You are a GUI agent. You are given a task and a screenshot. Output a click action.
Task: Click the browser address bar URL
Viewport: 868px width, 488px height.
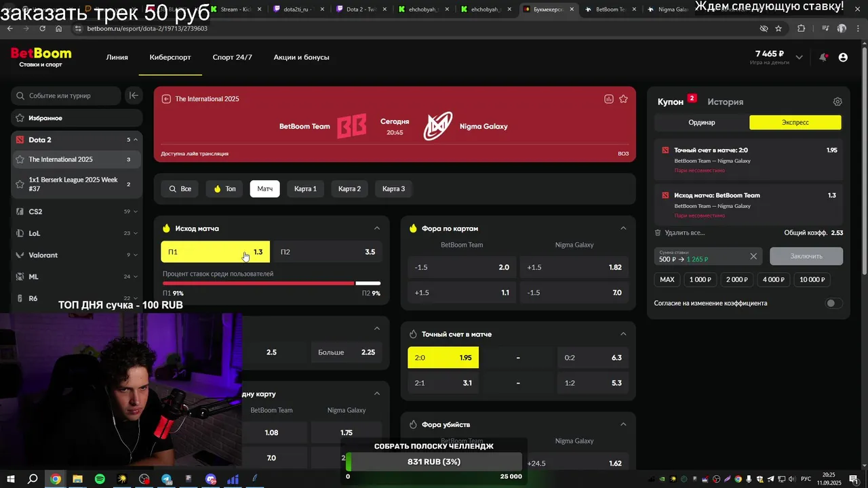[147, 28]
